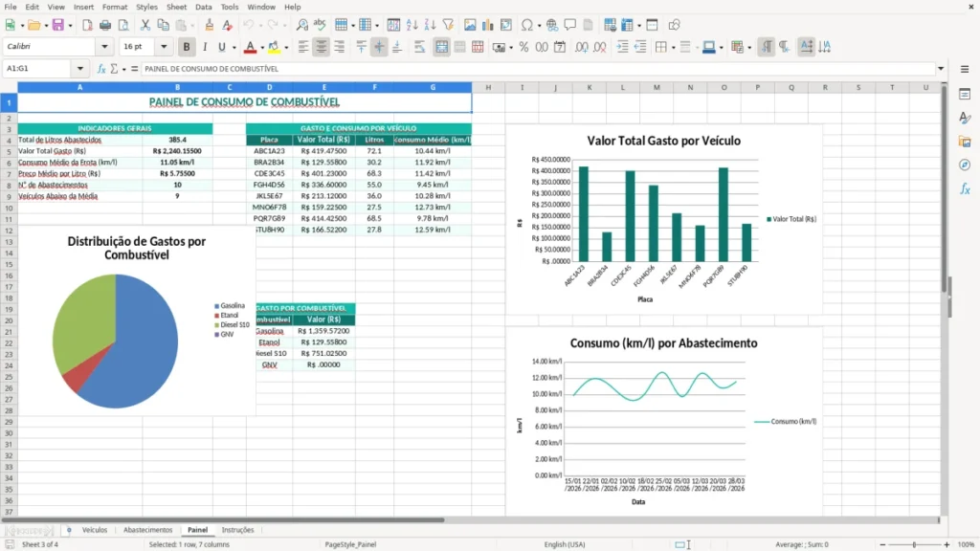Viewport: 980px width, 551px height.
Task: Insert special character Omega icon
Action: click(x=527, y=25)
